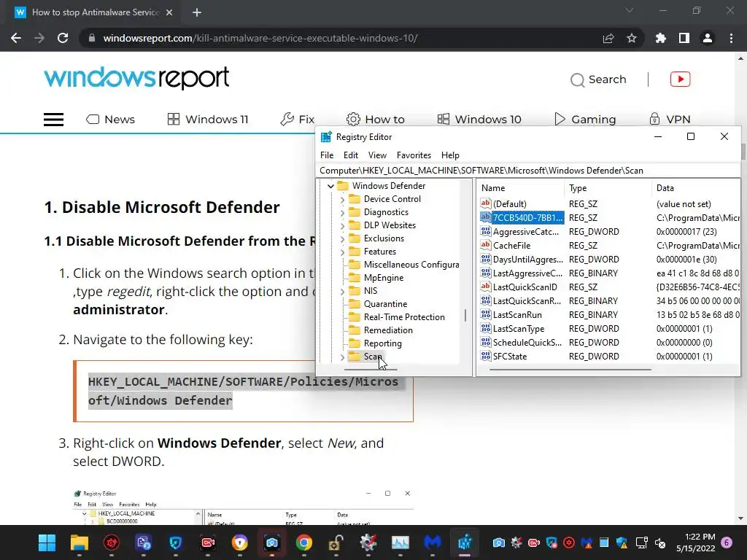The image size is (747, 560).
Task: Open the Gaming section link
Action: point(585,119)
